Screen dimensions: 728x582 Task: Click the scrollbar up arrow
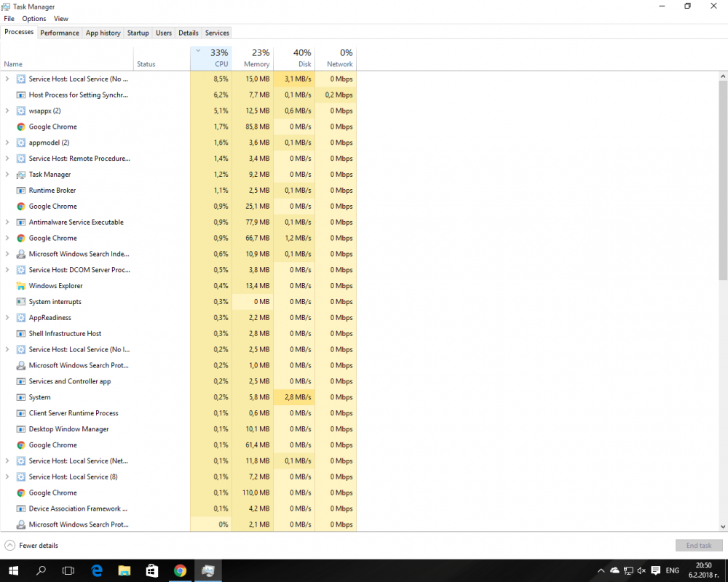(723, 76)
